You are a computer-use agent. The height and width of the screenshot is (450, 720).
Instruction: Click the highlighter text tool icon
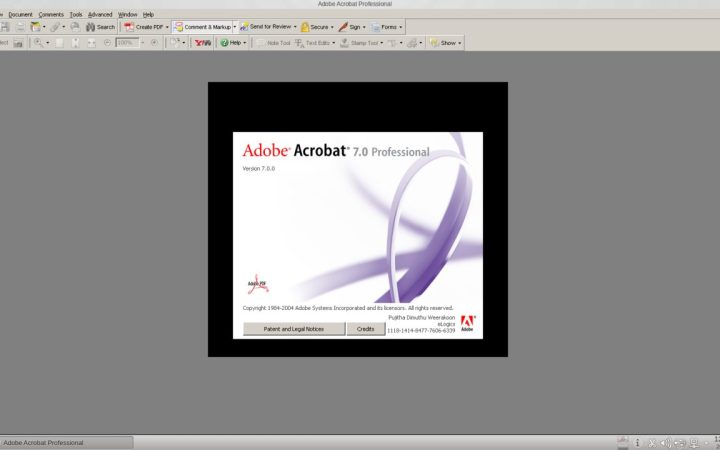point(393,43)
